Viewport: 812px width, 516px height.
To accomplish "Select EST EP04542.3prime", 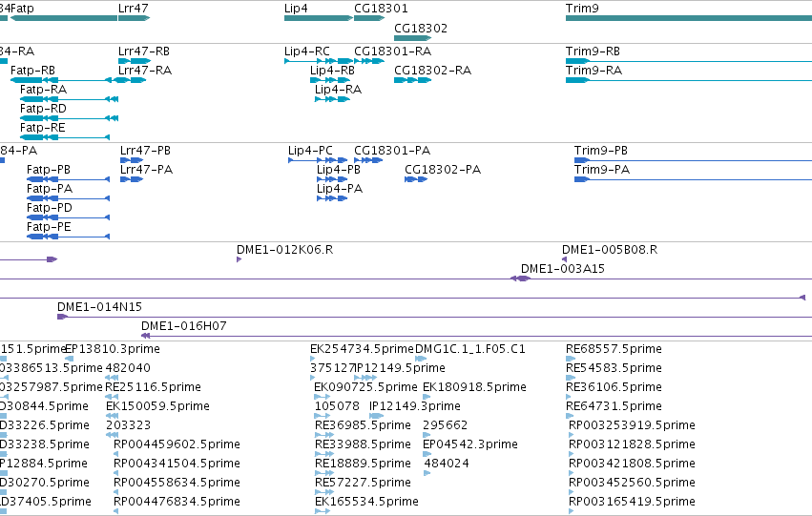I will click(x=427, y=454).
